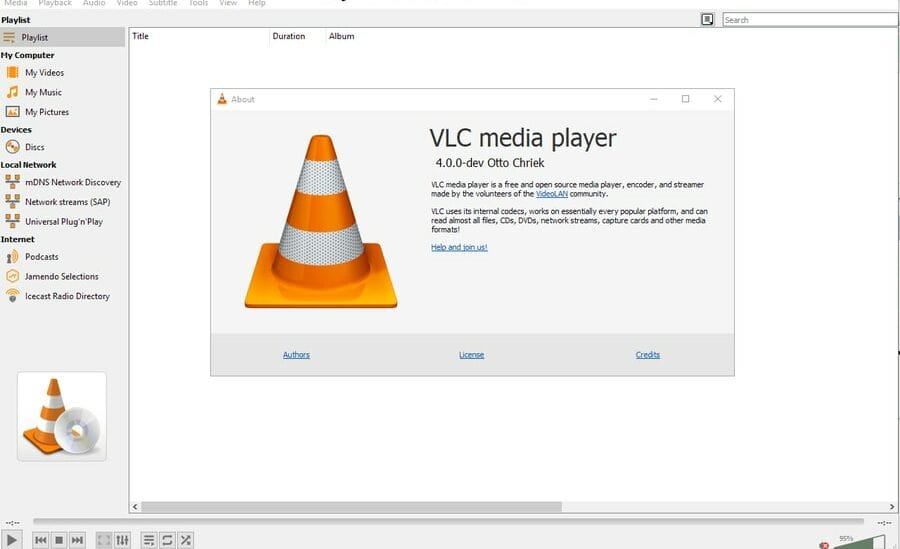This screenshot has width=900, height=549.
Task: Select mDNS Network Discovery
Action: (73, 182)
